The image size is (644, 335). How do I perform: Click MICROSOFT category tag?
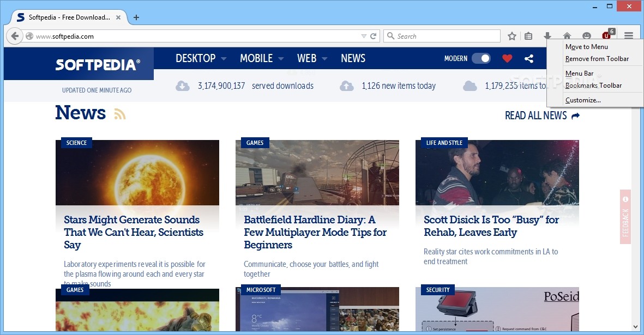pyautogui.click(x=261, y=290)
